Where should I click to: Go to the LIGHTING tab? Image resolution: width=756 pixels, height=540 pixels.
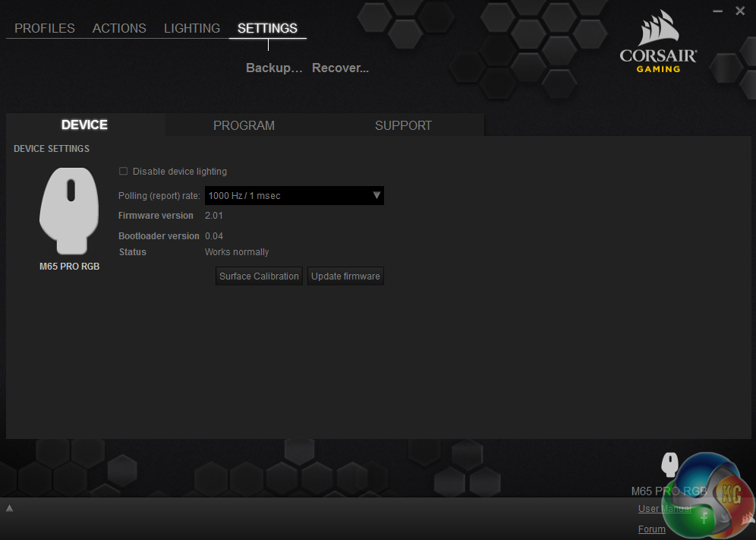coord(192,28)
